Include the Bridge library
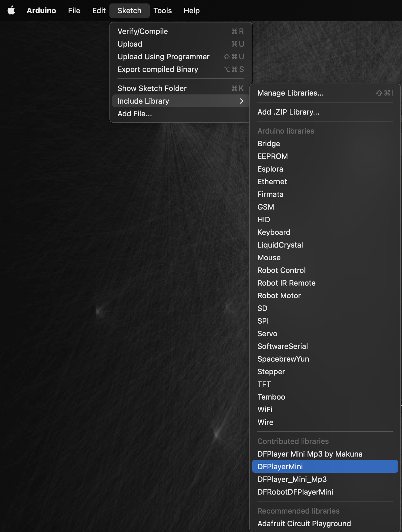The image size is (402, 532). (325, 144)
